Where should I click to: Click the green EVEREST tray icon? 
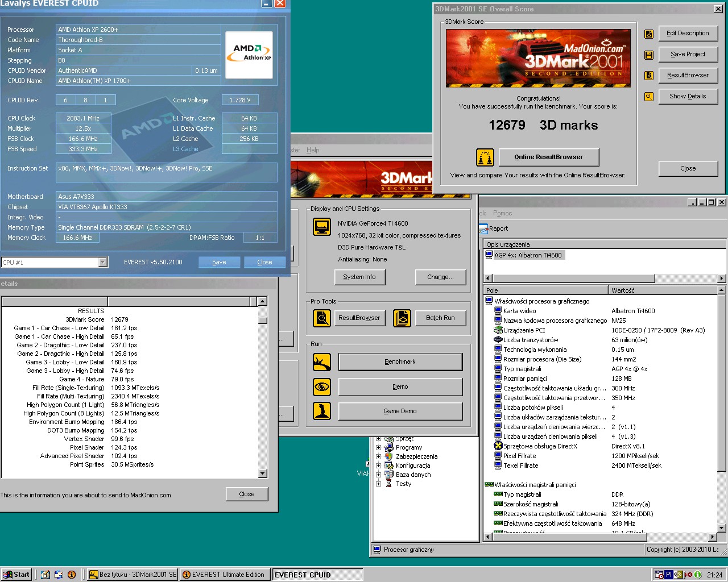[698, 575]
